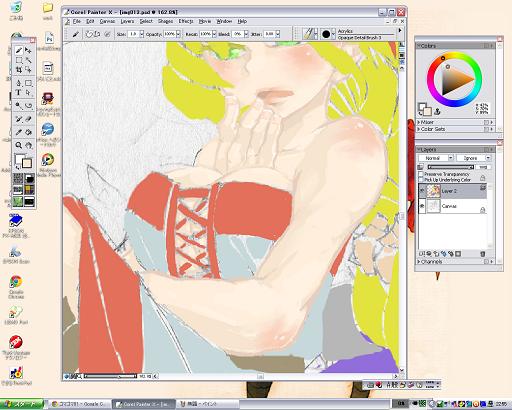Viewport: 512px width, 410px height.
Task: Open the File menu
Action: [x=77, y=21]
